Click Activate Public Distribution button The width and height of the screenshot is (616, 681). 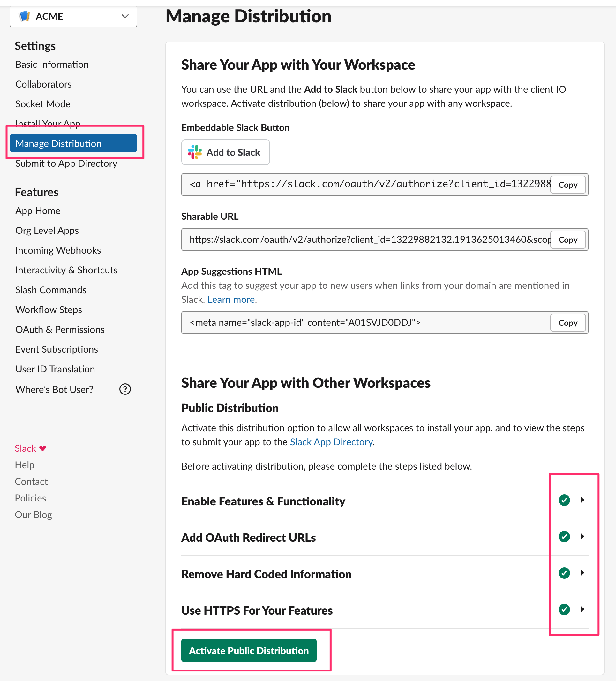click(x=249, y=651)
